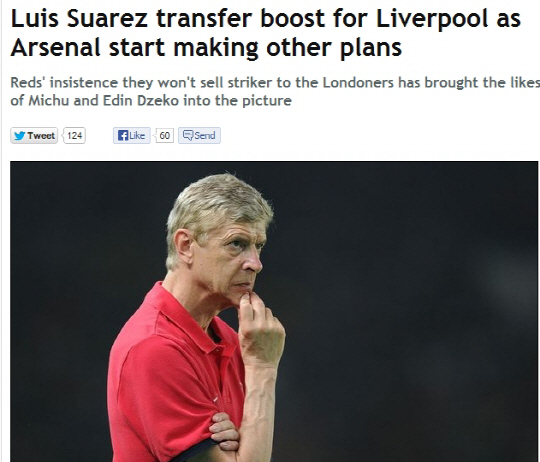Click the Twitter bird icon
Viewport: 540px width, 462px height.
point(20,136)
